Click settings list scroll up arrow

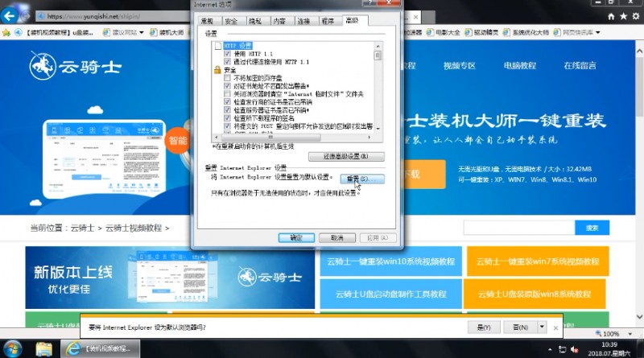(378, 46)
